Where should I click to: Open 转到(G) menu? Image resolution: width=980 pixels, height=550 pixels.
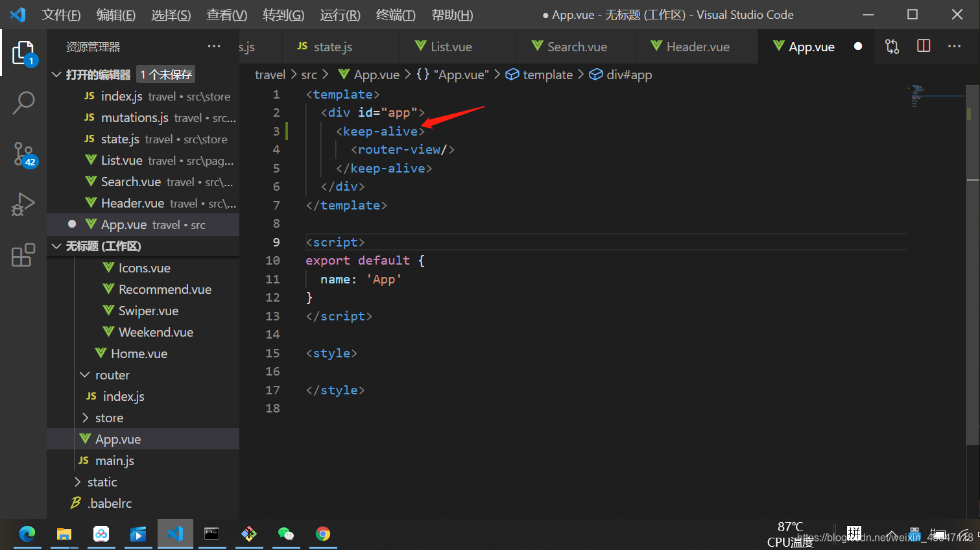point(283,14)
